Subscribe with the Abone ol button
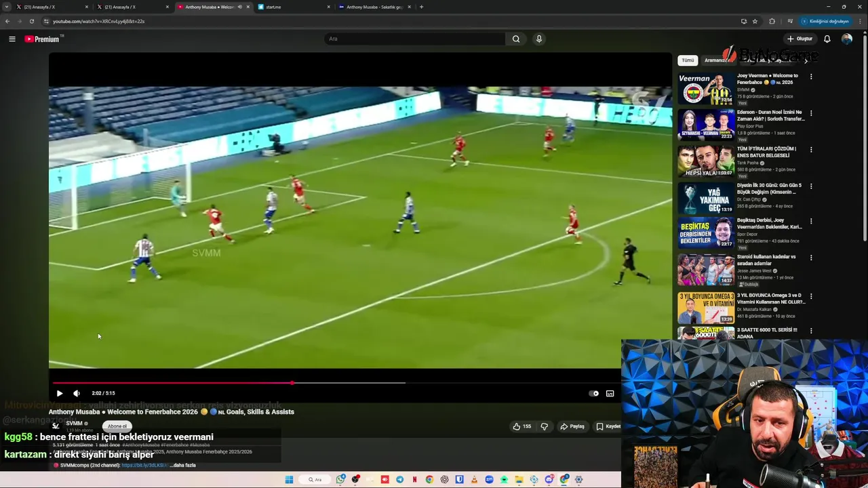868x488 pixels. [117, 426]
